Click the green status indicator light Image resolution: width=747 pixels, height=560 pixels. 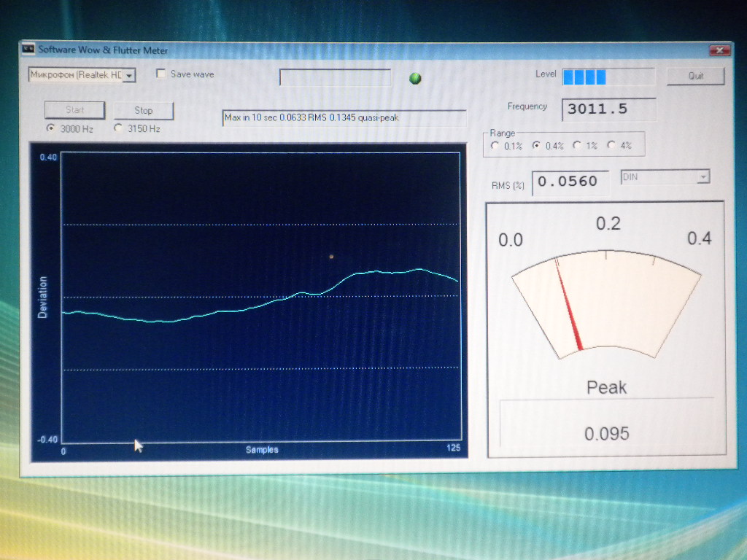tap(415, 79)
